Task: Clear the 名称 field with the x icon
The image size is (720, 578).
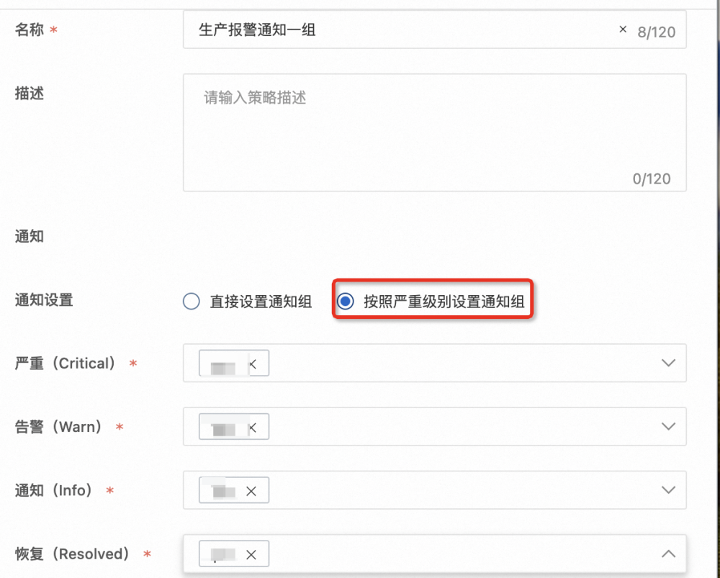Action: (624, 30)
